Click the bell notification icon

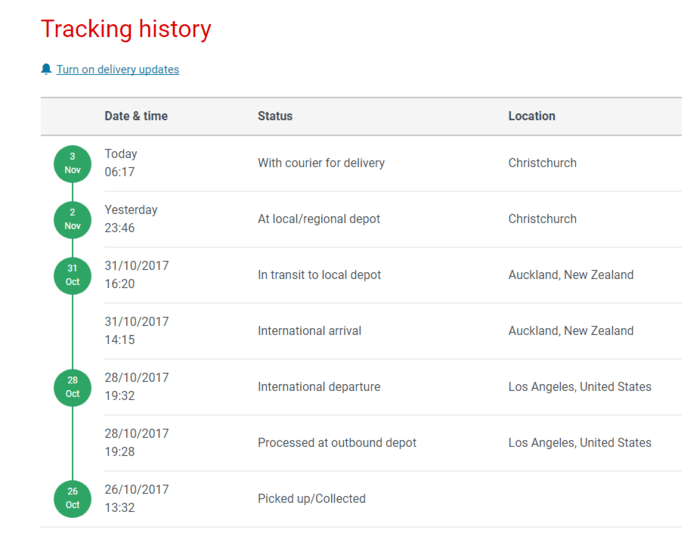pyautogui.click(x=46, y=69)
